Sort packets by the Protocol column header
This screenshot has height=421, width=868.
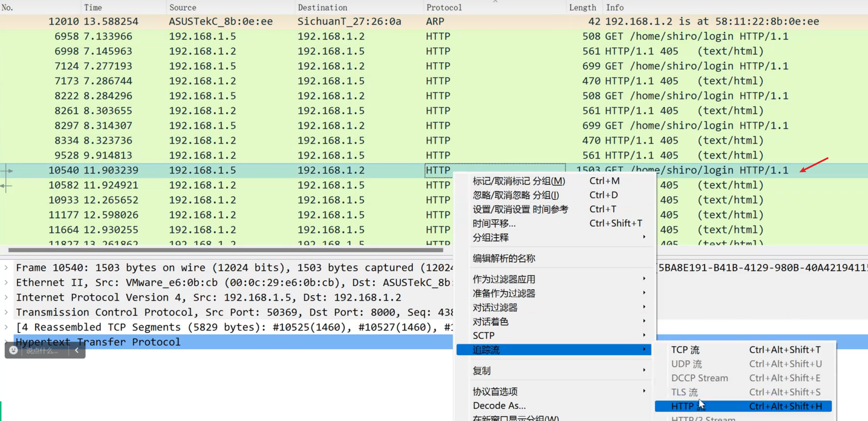click(444, 7)
